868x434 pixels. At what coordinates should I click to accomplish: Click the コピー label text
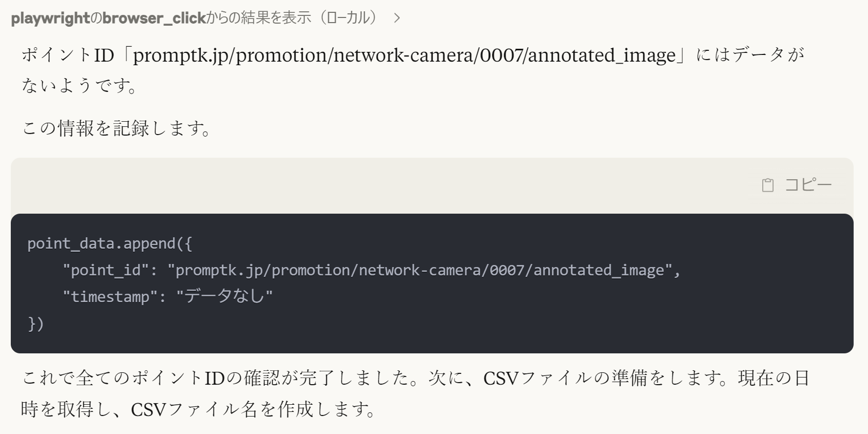point(808,185)
